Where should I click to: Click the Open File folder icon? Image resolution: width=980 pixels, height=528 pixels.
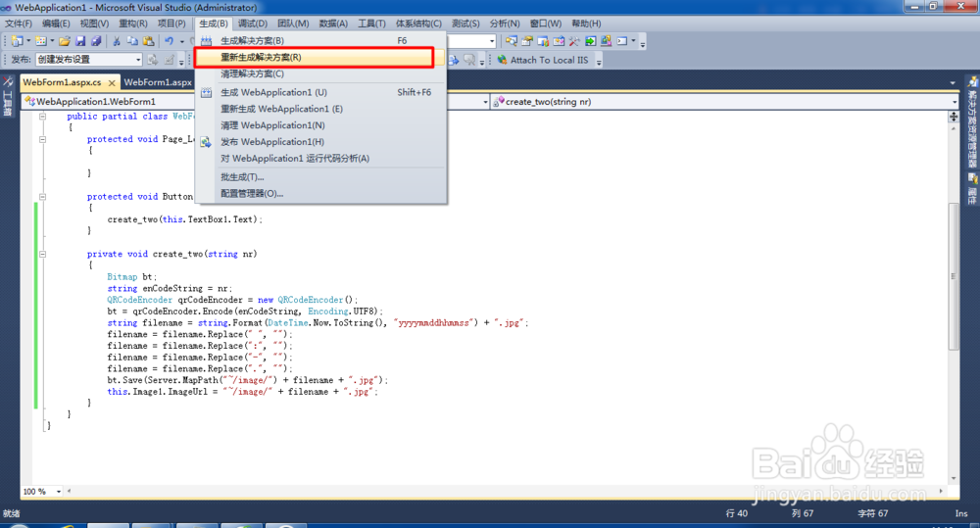point(65,41)
